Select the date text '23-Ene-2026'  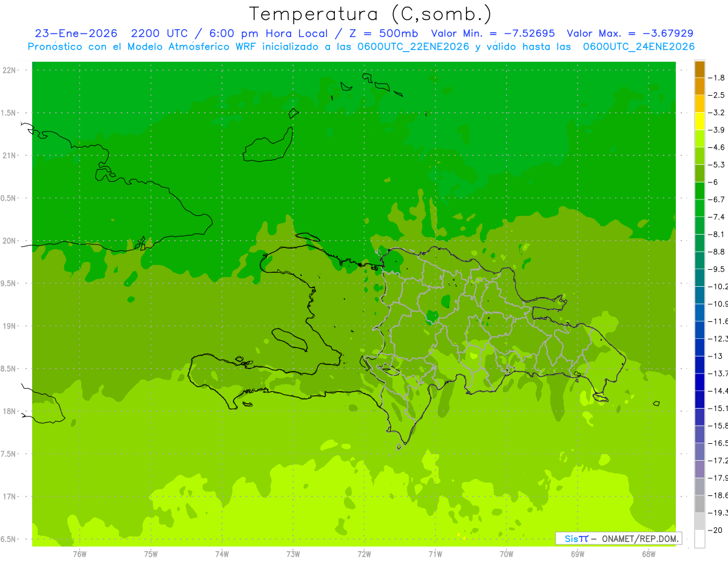pos(76,33)
